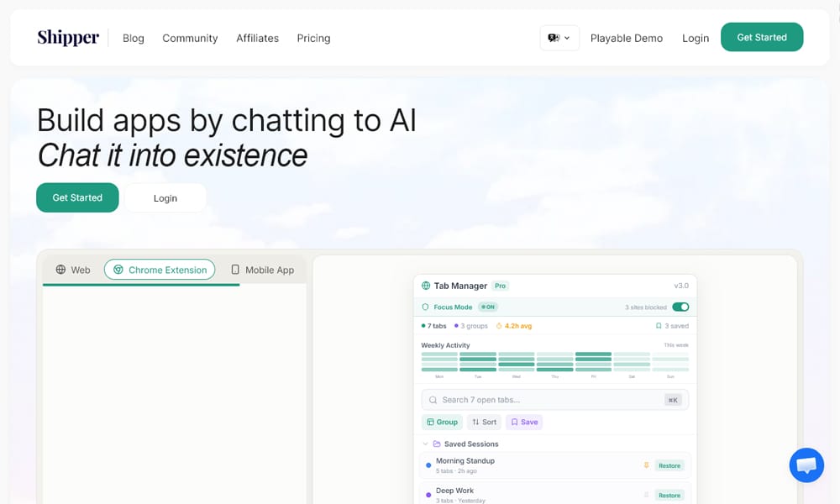Click the '3 sites blocked' text

(645, 307)
